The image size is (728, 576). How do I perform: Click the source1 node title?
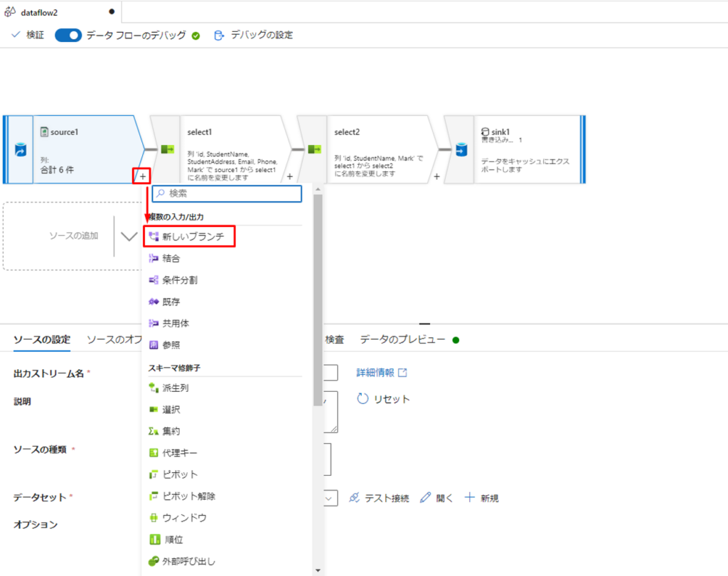[x=64, y=132]
